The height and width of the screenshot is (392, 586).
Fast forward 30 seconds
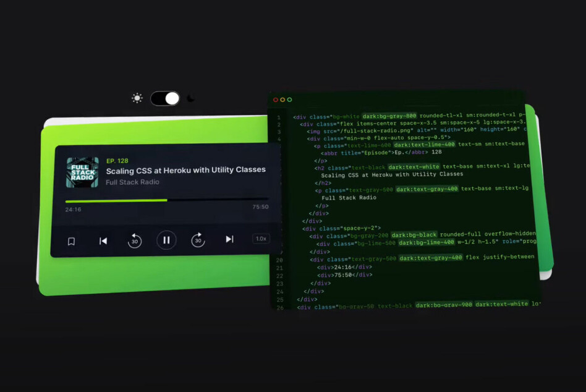tap(198, 240)
